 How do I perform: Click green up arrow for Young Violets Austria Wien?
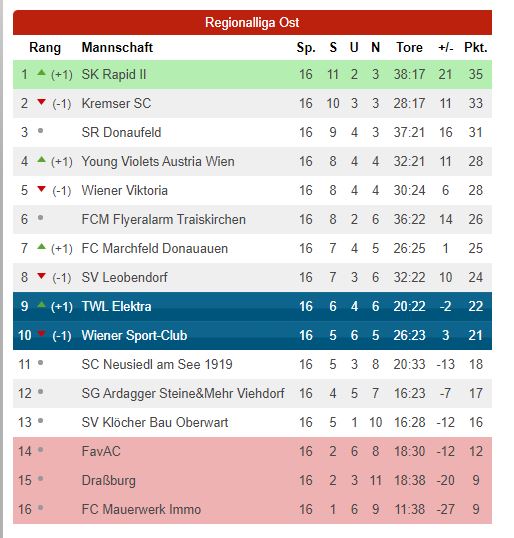click(41, 159)
